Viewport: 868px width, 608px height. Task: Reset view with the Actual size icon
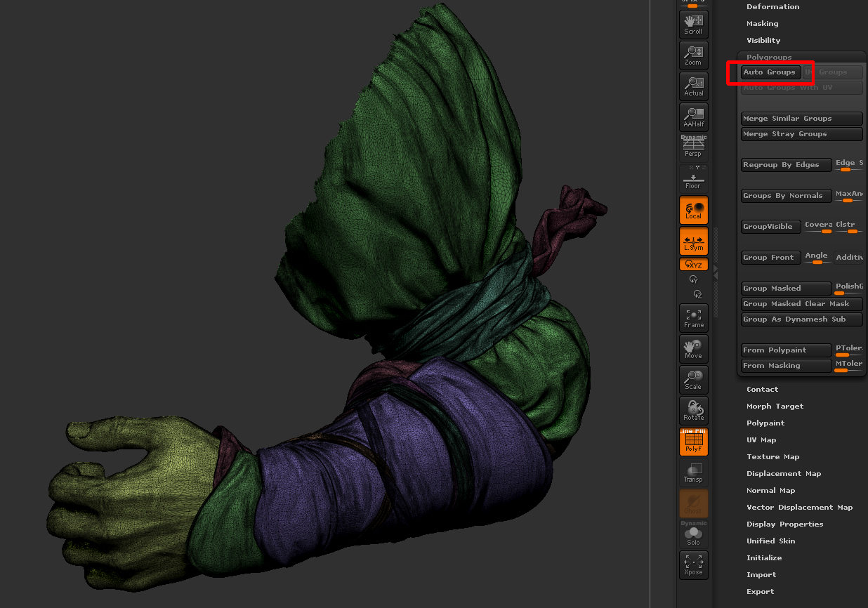click(x=694, y=86)
